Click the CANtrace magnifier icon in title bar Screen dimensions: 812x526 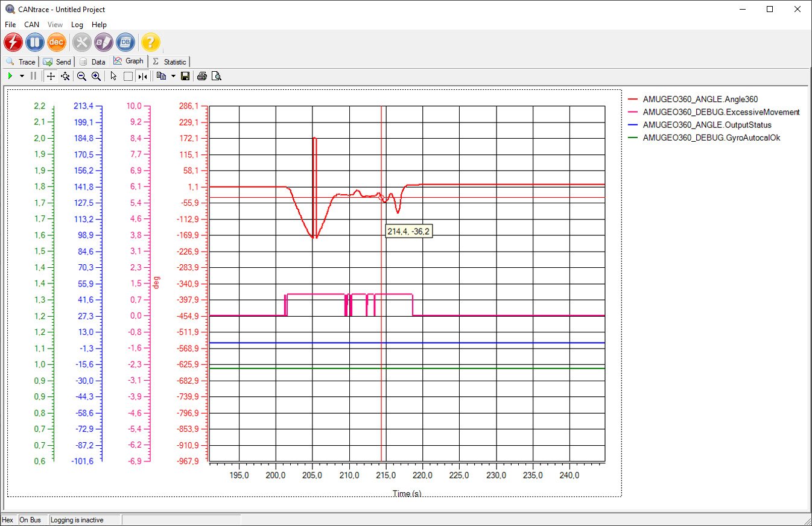pyautogui.click(x=9, y=9)
